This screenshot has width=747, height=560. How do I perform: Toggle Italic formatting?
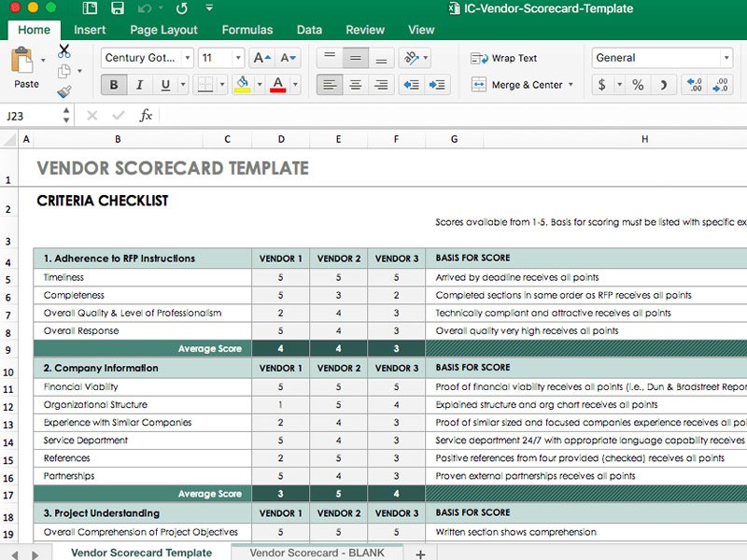click(x=140, y=85)
